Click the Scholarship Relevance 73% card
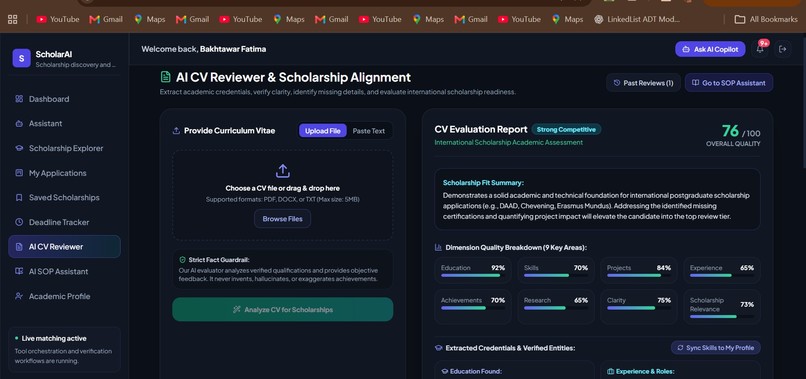The height and width of the screenshot is (379, 806). tap(722, 307)
